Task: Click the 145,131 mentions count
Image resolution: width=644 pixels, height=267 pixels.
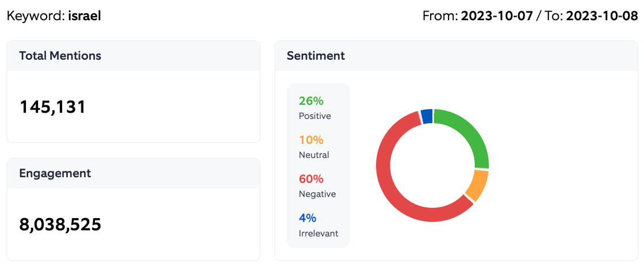Action: tap(53, 107)
